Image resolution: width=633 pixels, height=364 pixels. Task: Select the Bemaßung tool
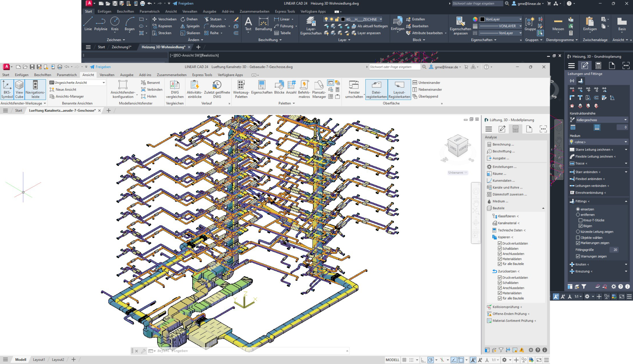click(x=263, y=24)
